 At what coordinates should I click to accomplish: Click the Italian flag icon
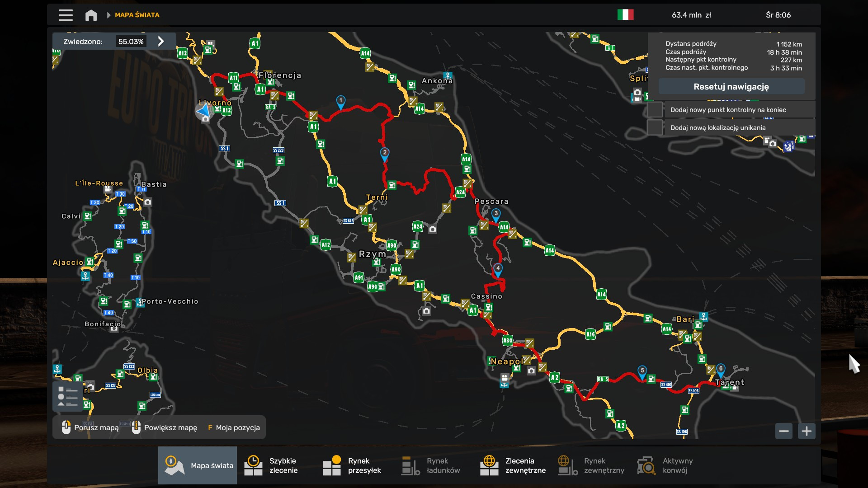point(625,15)
